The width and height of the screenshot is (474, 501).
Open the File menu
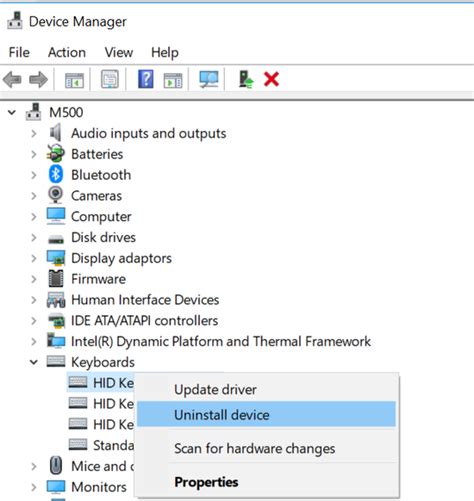coord(19,52)
